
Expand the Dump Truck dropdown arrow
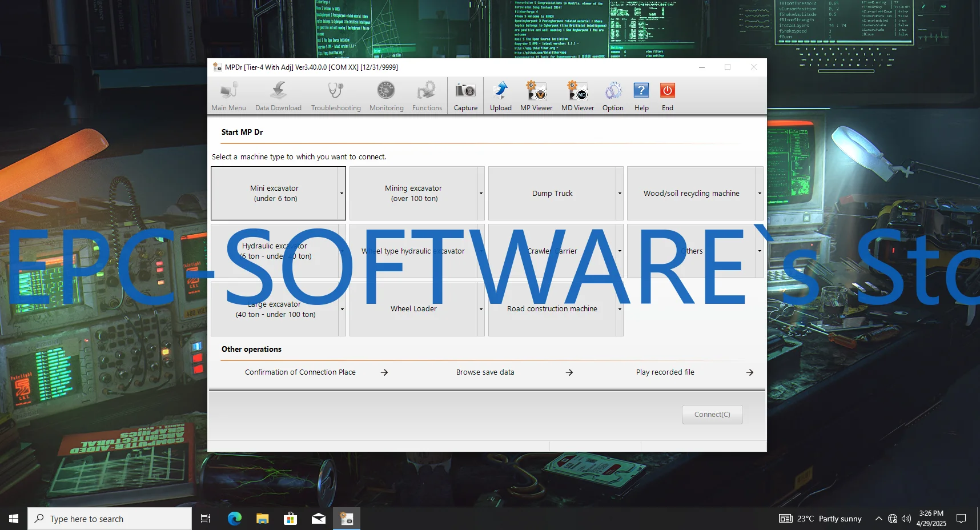[x=620, y=194]
